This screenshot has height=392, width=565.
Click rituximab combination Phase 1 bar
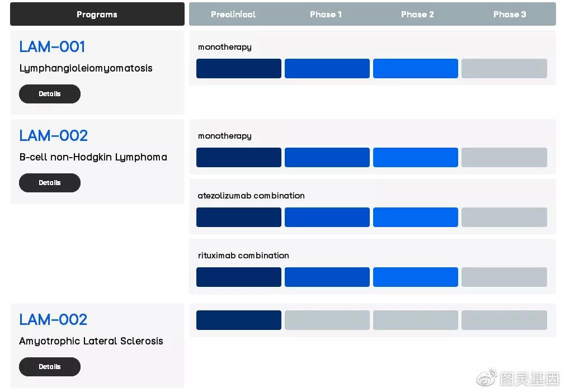pyautogui.click(x=327, y=277)
